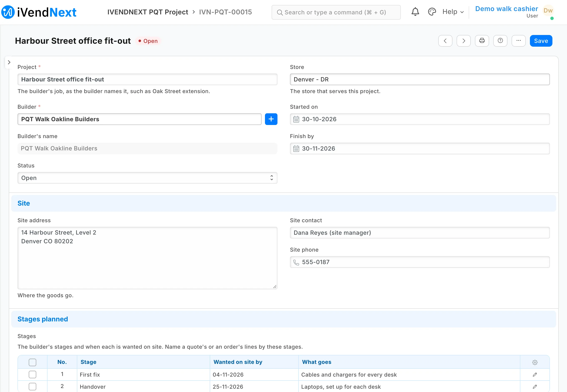Click the Wanted on site by column header

[254, 362]
